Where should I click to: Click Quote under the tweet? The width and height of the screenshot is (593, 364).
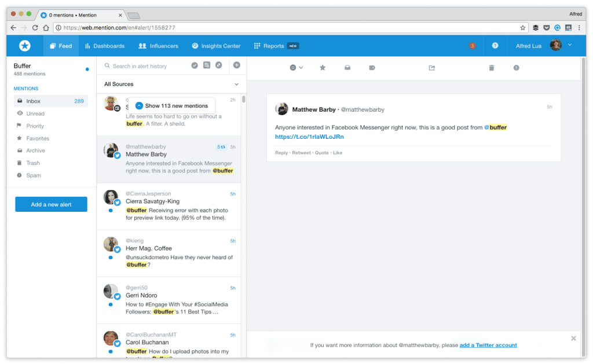(x=322, y=153)
